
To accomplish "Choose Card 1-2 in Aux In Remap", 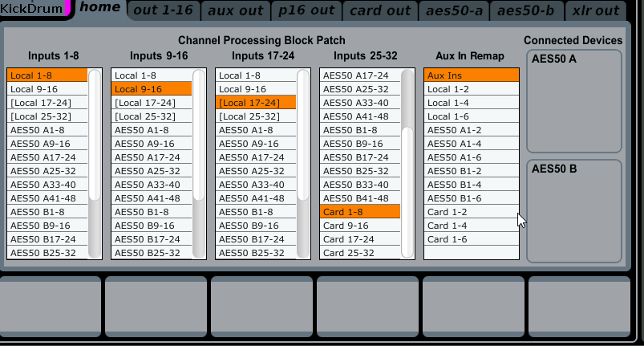I will tap(472, 212).
